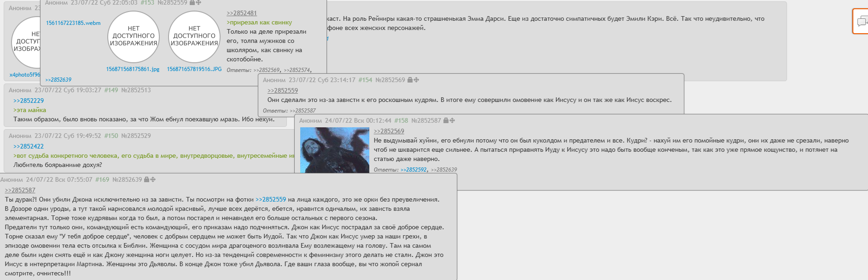Open the orange chat bubble widget
Image resolution: width=868 pixels, height=280 pixels.
[x=861, y=21]
